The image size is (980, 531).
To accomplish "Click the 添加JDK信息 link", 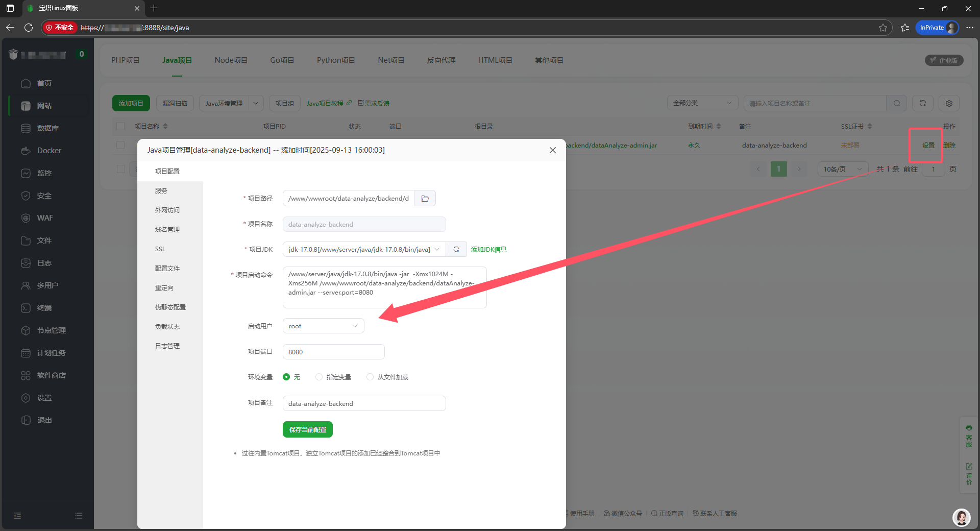I will [488, 249].
